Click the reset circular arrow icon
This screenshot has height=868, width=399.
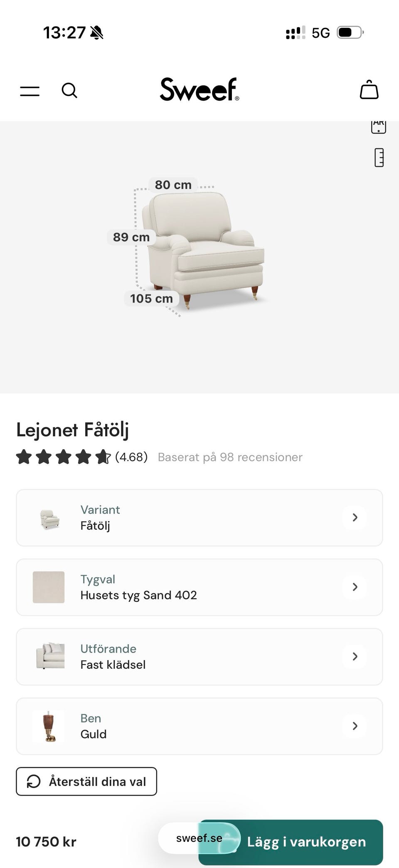tap(34, 781)
